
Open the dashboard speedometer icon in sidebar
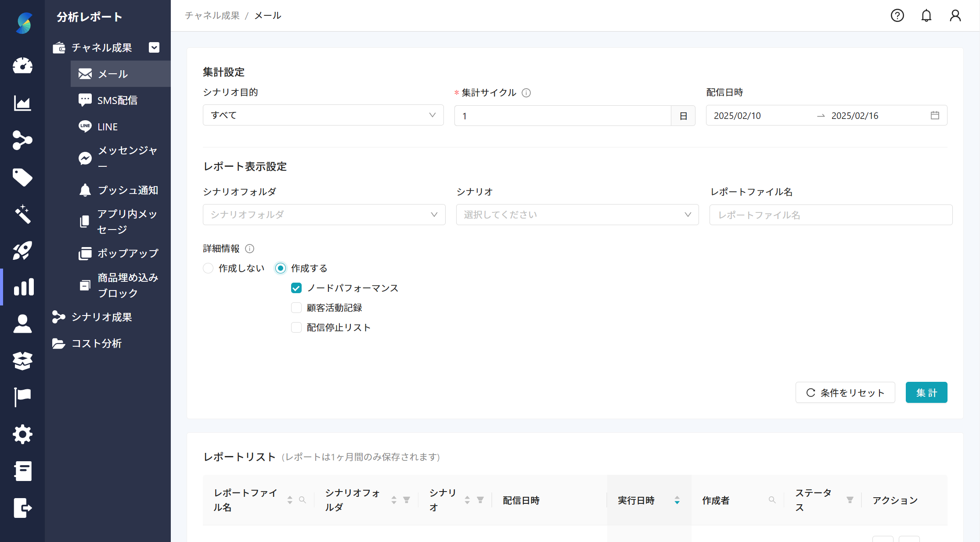(22, 66)
